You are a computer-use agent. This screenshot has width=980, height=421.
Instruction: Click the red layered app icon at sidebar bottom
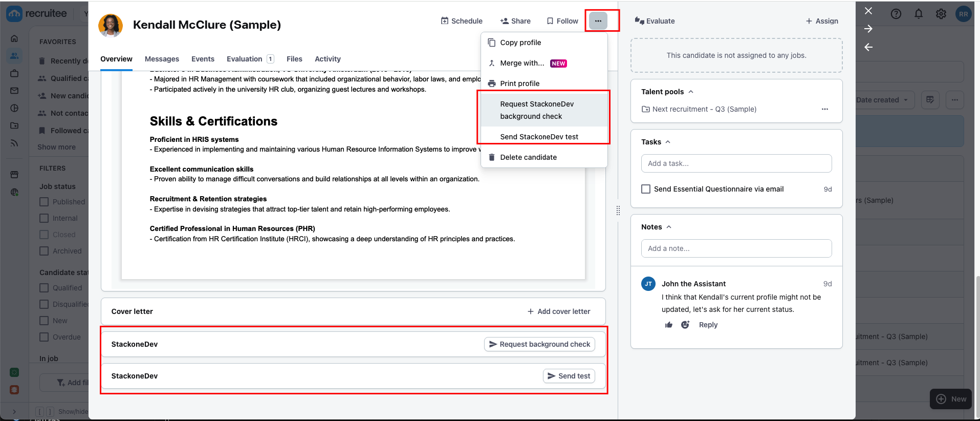pos(14,390)
